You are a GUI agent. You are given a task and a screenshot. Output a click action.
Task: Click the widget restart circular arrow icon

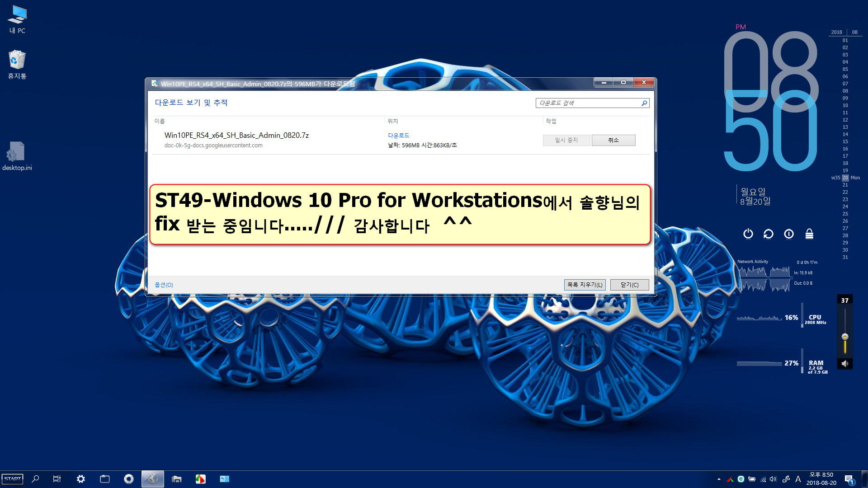pos(769,234)
